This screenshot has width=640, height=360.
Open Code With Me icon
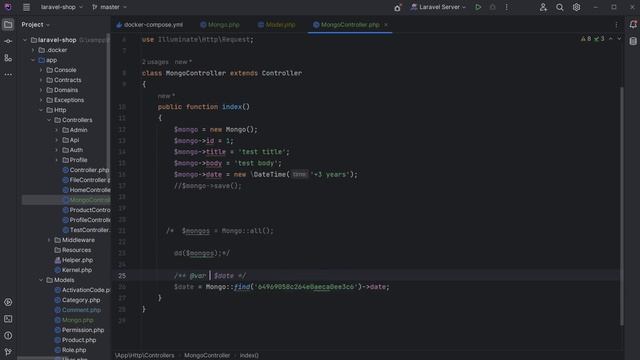[543, 7]
